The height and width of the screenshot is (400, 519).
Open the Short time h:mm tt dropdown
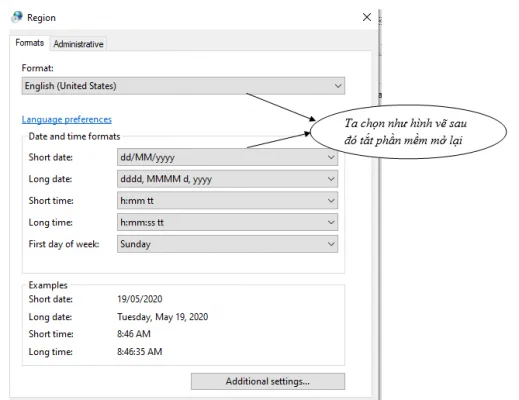click(x=227, y=201)
